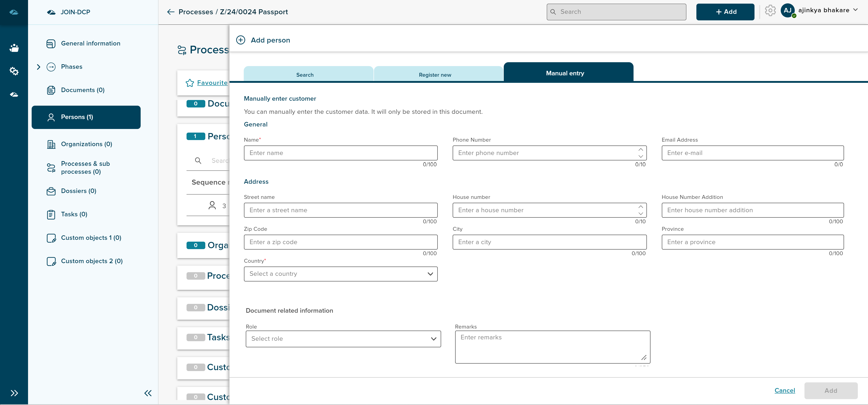Click the Favourite star icon
The width and height of the screenshot is (868, 405).
190,83
